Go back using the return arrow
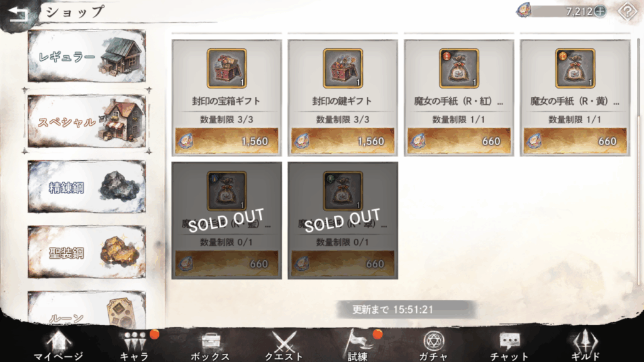The image size is (644, 362). point(18,14)
